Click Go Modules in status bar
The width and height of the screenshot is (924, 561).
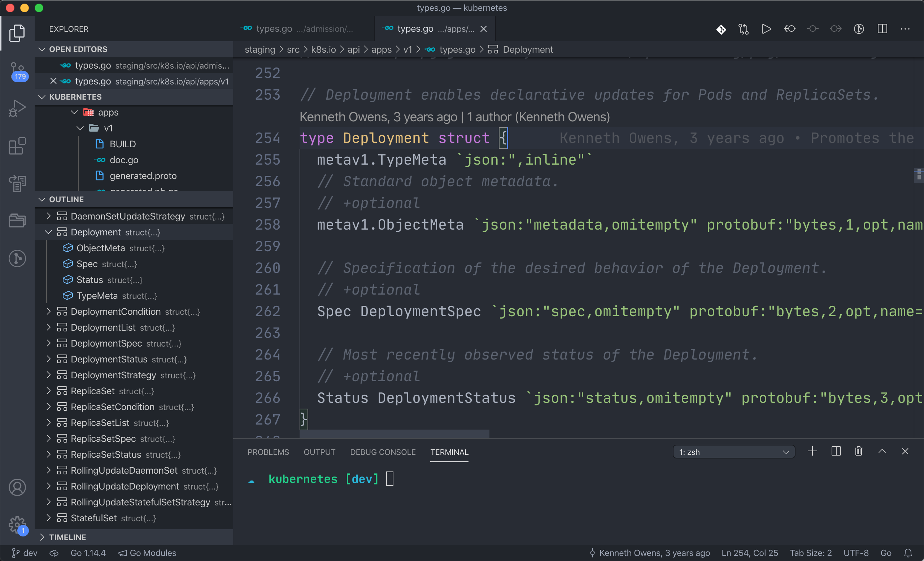pos(147,553)
